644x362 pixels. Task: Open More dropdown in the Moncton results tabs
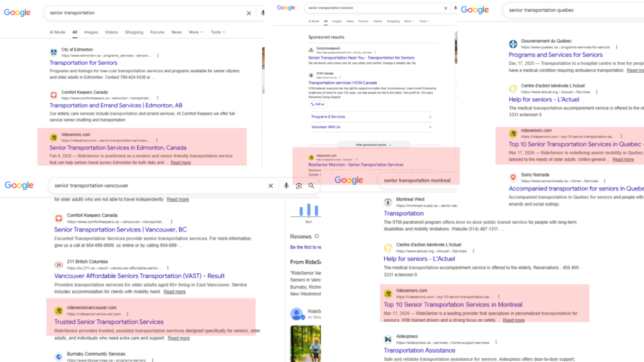point(409,21)
